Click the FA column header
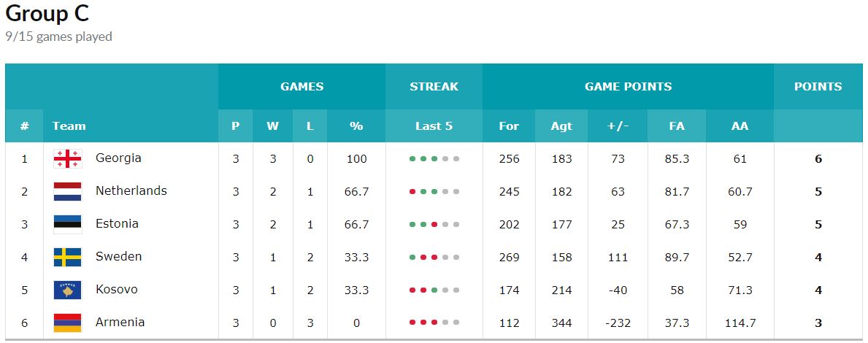Viewport: 868px width, 343px height. [x=677, y=126]
